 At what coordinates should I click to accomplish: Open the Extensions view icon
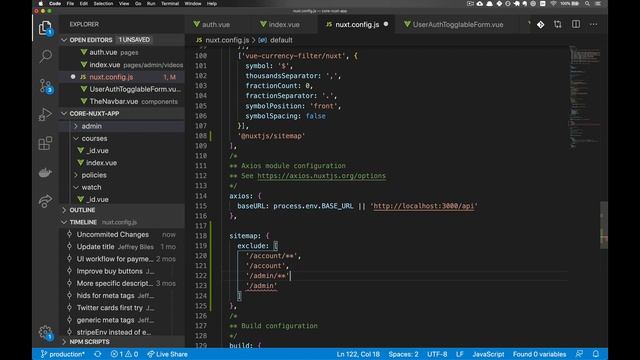click(x=45, y=143)
